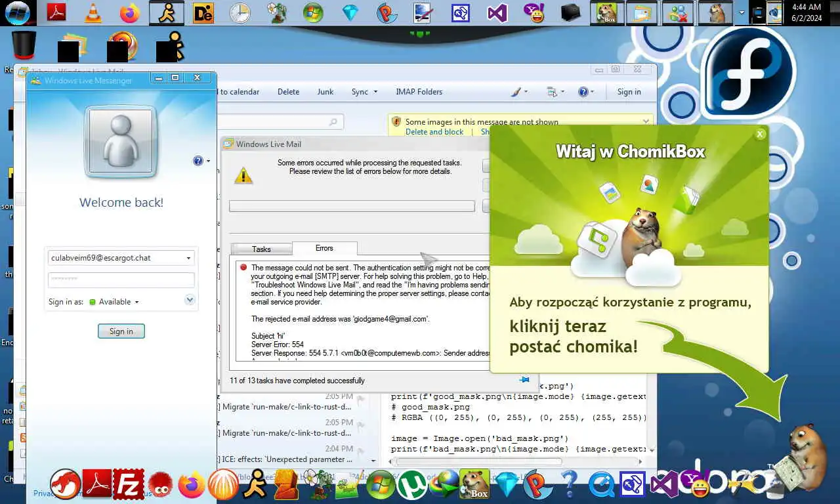Switch to Windows Live Mail taskbar button

point(642,12)
